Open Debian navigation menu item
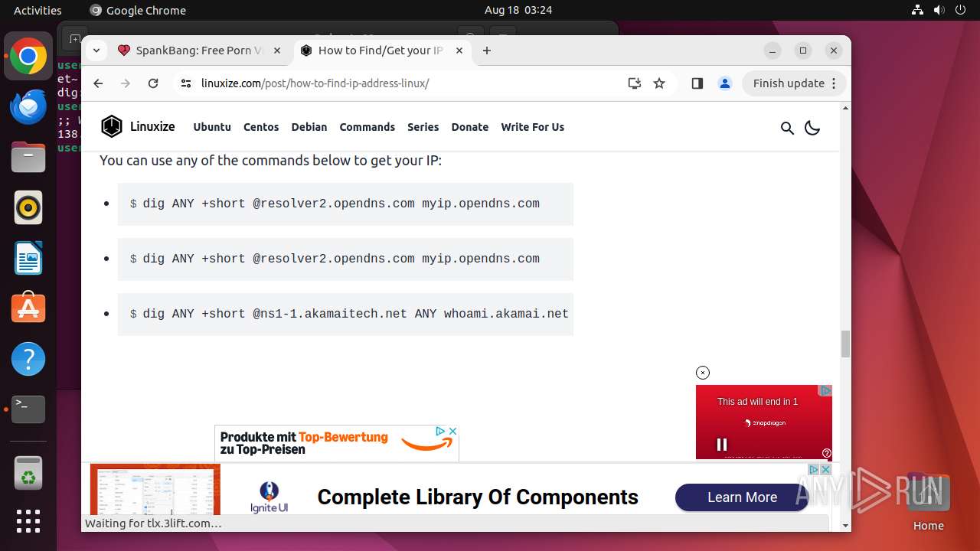Viewport: 980px width, 551px height. [309, 127]
